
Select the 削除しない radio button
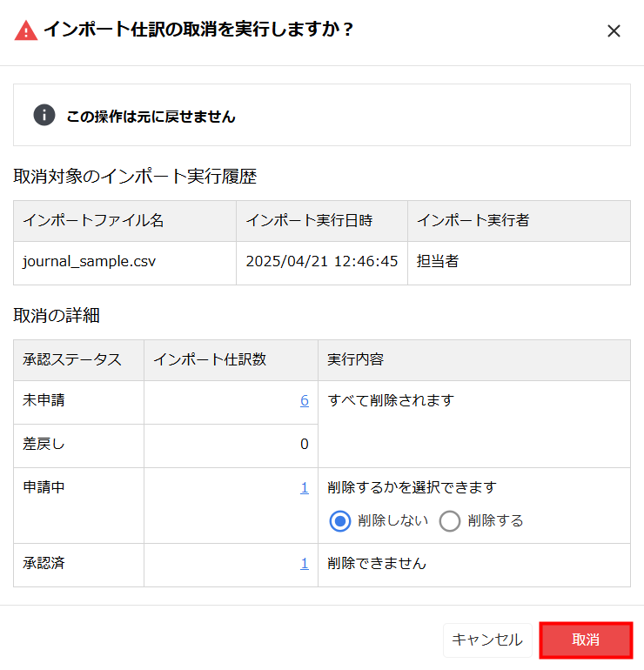pos(340,521)
